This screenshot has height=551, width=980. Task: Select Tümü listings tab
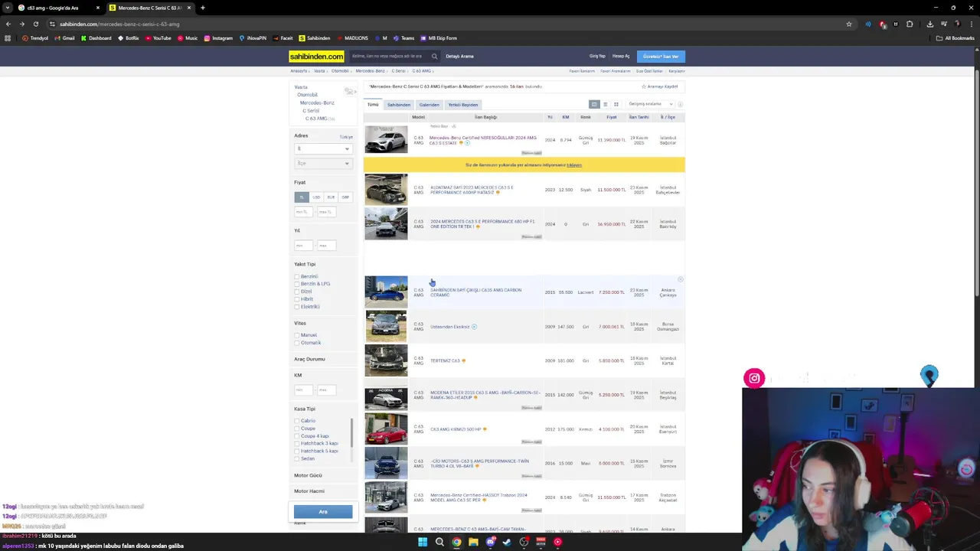pos(373,105)
